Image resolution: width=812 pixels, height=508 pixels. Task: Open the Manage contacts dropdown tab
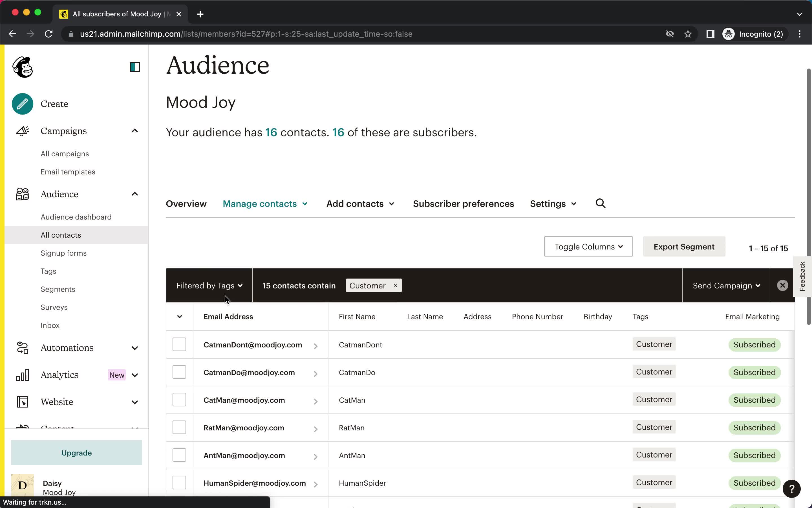265,203
